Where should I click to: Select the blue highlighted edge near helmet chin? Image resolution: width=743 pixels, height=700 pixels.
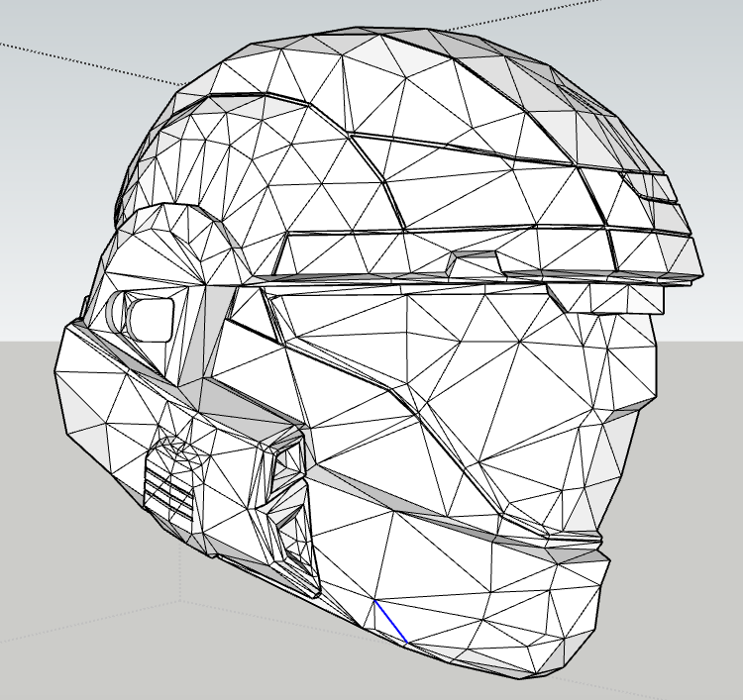tap(391, 621)
